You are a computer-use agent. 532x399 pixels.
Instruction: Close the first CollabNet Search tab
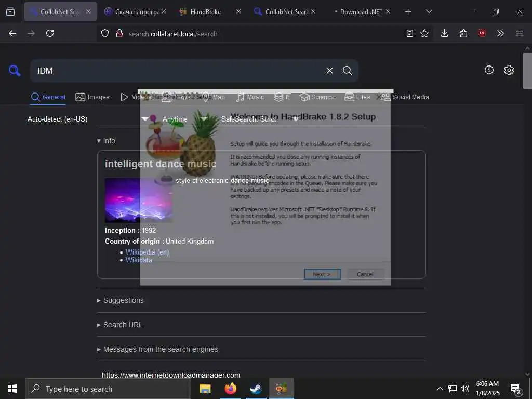pyautogui.click(x=88, y=11)
